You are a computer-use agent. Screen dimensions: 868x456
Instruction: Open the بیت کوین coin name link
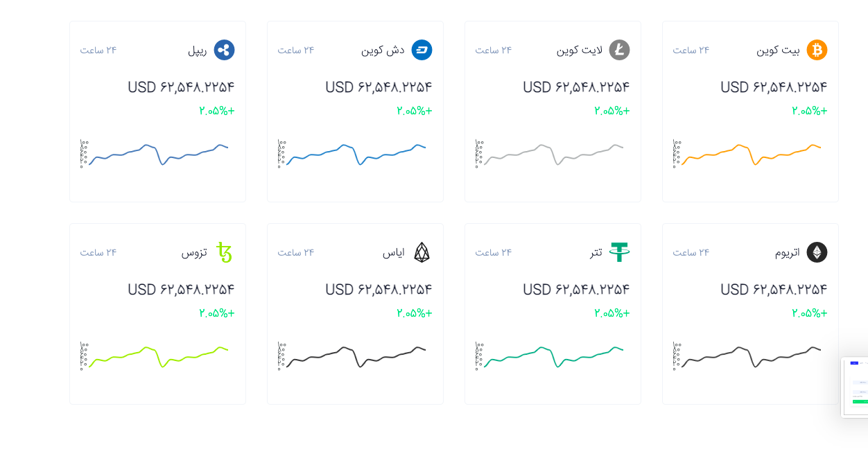pyautogui.click(x=778, y=51)
